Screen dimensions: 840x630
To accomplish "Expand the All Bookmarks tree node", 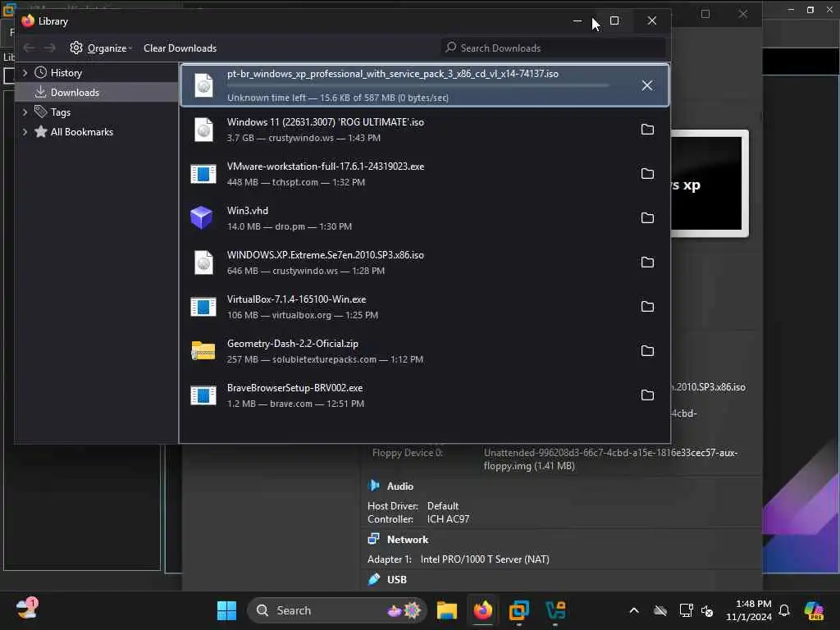I will point(25,132).
